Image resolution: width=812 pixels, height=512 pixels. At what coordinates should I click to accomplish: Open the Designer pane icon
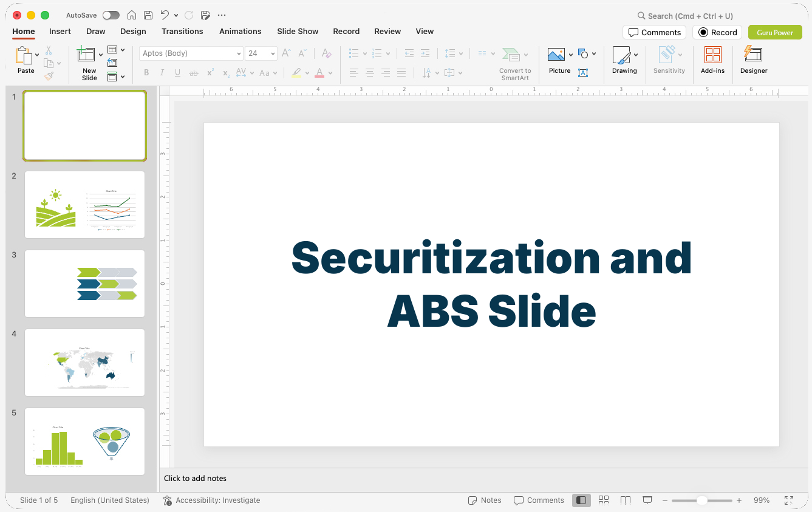click(x=753, y=54)
